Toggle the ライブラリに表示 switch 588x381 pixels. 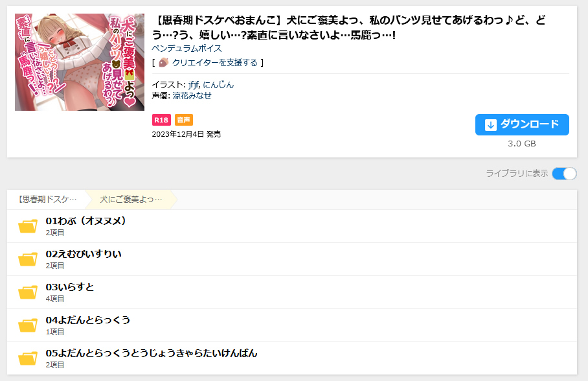click(563, 174)
